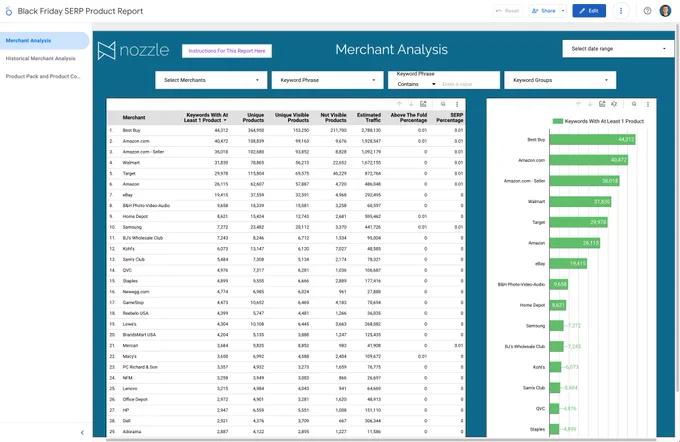Click the Staples label in bar chart
The width and height of the screenshot is (680, 442).
pos(537,429)
